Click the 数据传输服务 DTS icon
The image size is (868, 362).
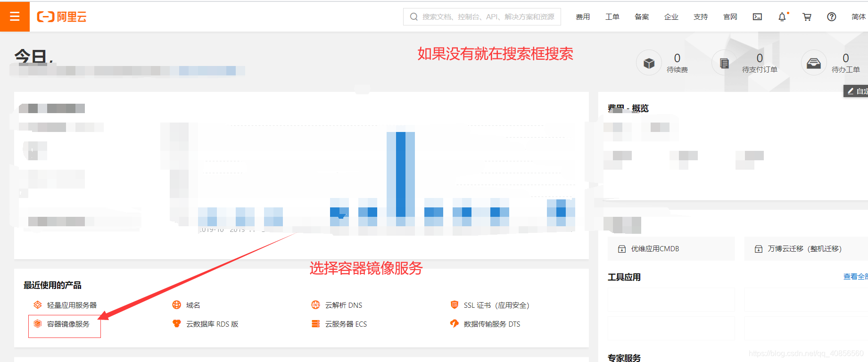click(x=455, y=324)
